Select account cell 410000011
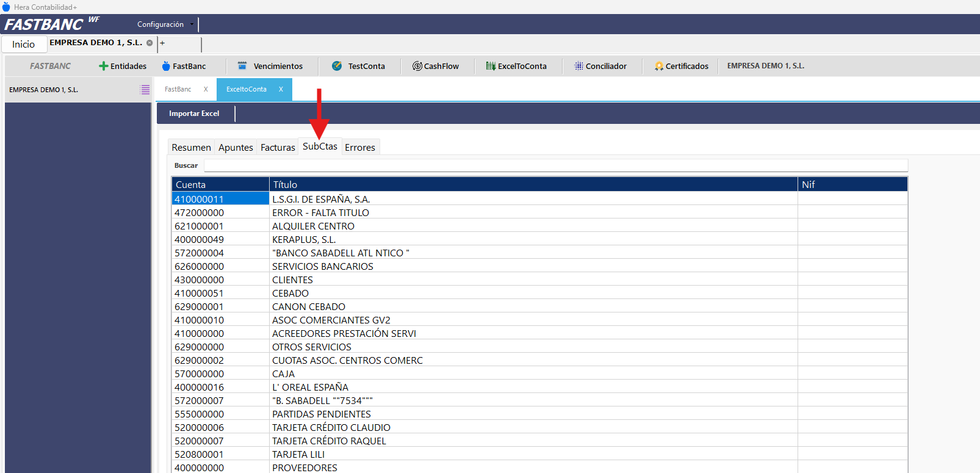Screen dimensions: 980x473 pos(220,199)
